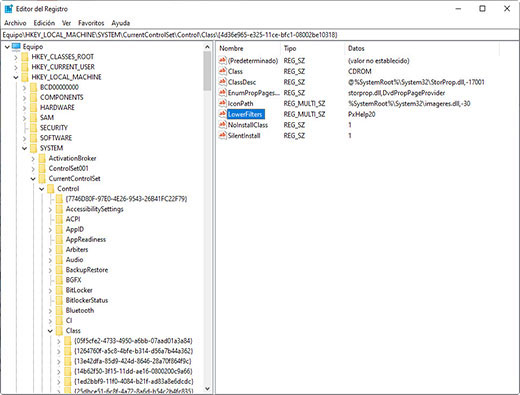Collapse the HKEY_LOCAL_MACHINE node
Image resolution: width=520 pixels, height=395 pixels.
coord(16,77)
